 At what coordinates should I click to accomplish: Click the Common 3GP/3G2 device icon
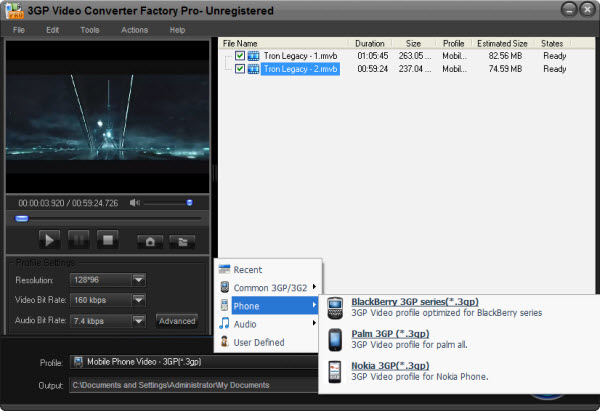click(x=225, y=287)
